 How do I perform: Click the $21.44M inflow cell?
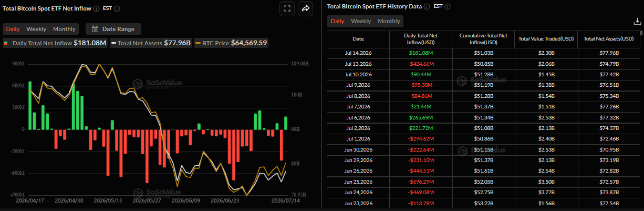click(x=420, y=107)
